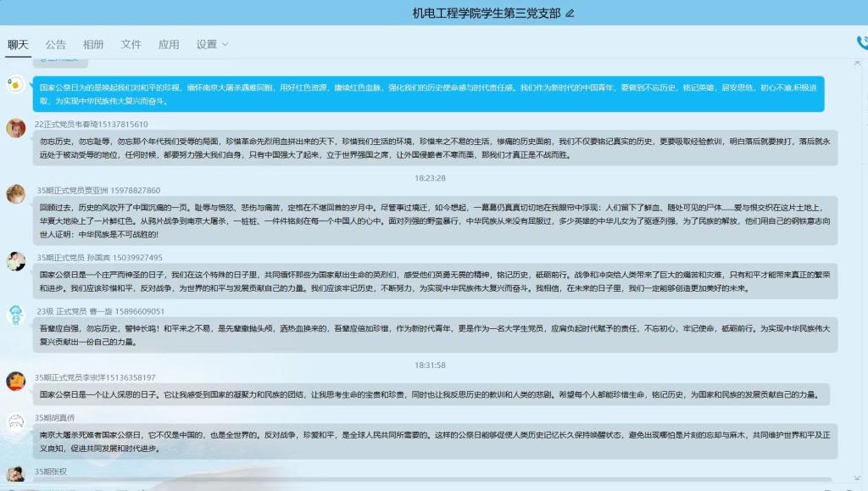Click the pencil icon to edit group name
Image resolution: width=868 pixels, height=491 pixels.
click(x=570, y=14)
